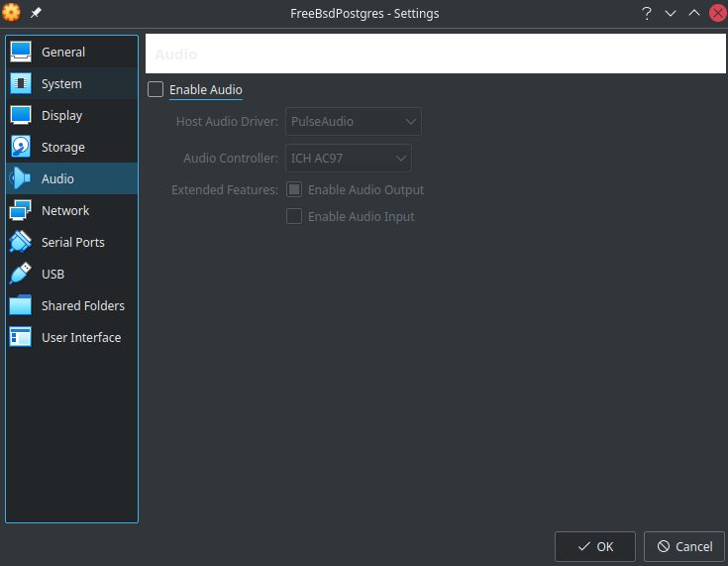Switch to the System settings label
Image resolution: width=728 pixels, height=566 pixels.
pos(61,83)
